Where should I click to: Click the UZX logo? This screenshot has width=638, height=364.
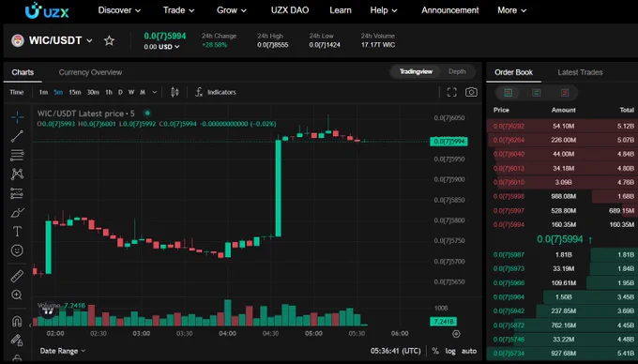click(47, 10)
